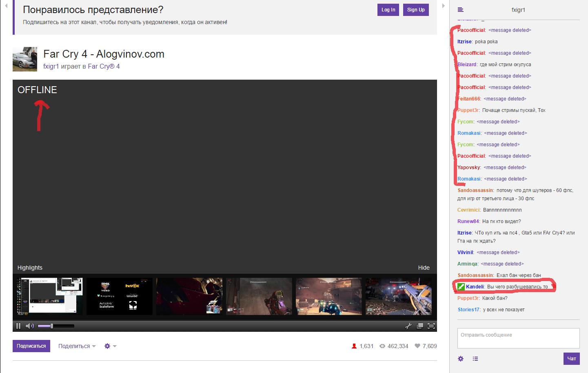The height and width of the screenshot is (373, 588).
Task: Click username Vilvinil in chat
Action: coord(465,252)
